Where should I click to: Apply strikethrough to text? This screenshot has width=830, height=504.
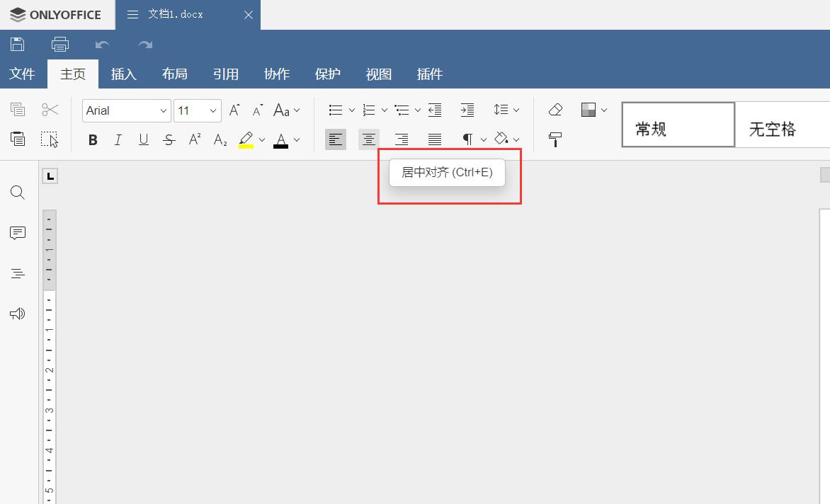tap(169, 139)
